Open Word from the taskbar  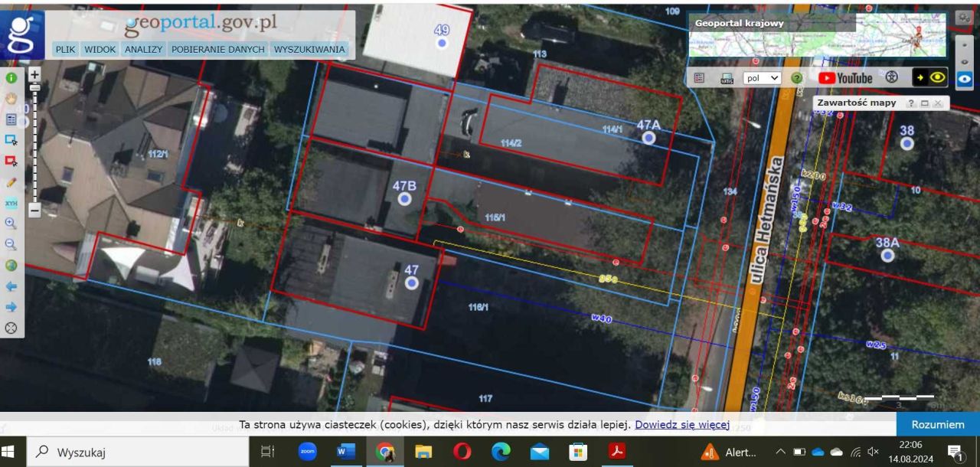click(x=346, y=452)
